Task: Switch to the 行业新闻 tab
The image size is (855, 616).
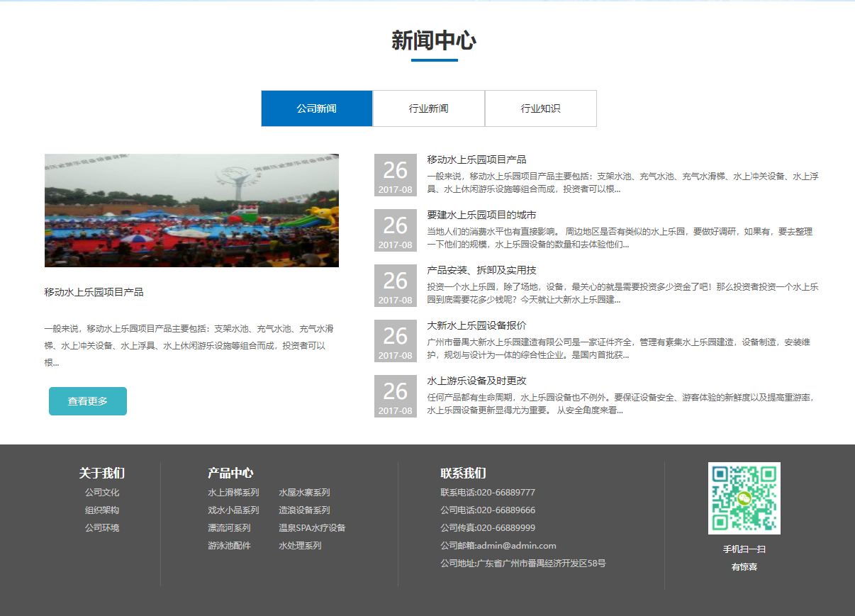Action: [x=428, y=108]
